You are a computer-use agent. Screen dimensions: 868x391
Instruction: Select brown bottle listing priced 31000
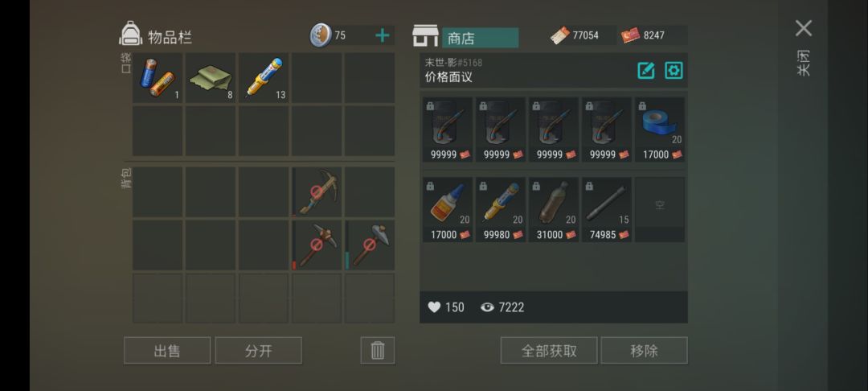coord(554,209)
